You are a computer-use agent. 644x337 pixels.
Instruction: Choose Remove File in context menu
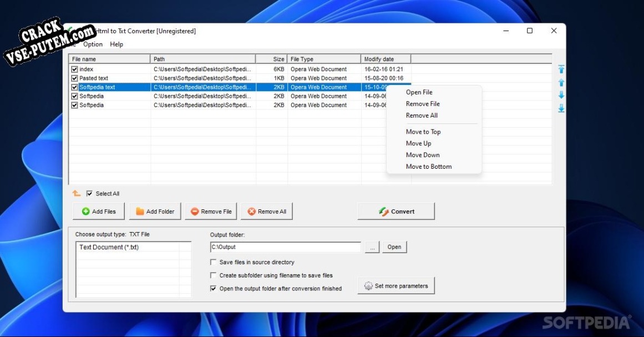(x=423, y=104)
